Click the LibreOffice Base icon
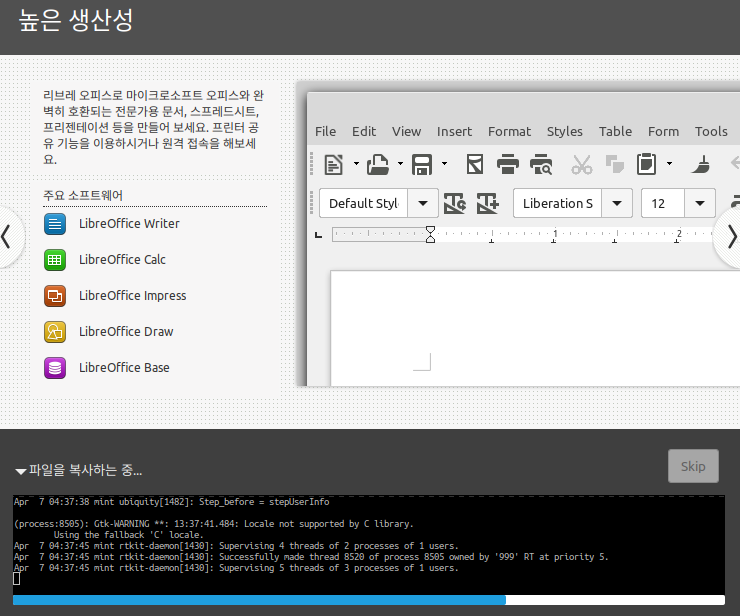Viewport: 740px width, 616px height. click(x=55, y=368)
